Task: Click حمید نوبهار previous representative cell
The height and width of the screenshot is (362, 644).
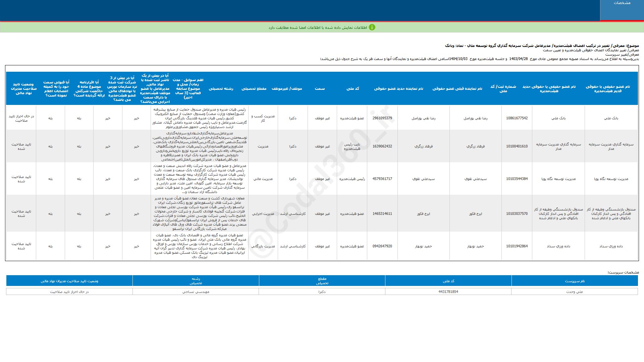Action: [475, 246]
